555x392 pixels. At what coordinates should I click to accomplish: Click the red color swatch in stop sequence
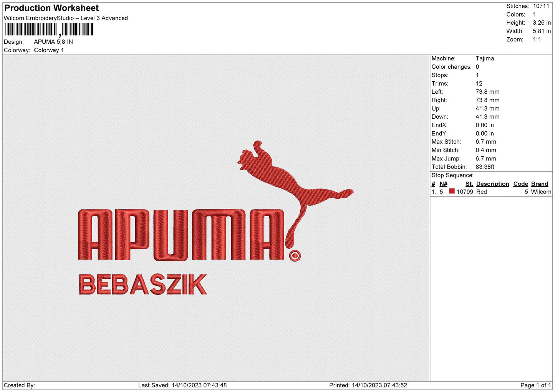click(x=452, y=191)
